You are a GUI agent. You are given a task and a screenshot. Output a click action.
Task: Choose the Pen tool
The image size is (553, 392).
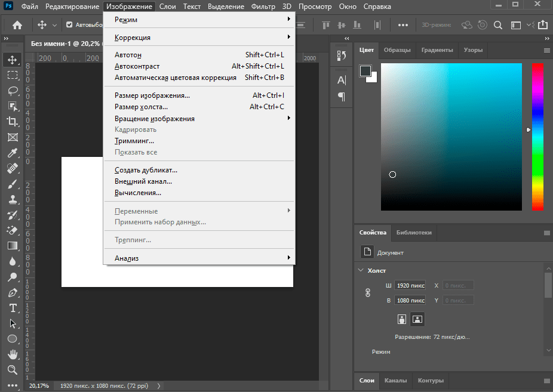(x=13, y=292)
